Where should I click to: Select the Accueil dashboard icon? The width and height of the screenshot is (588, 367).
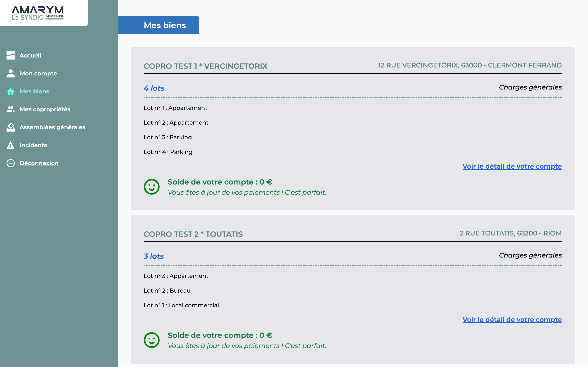(x=10, y=55)
